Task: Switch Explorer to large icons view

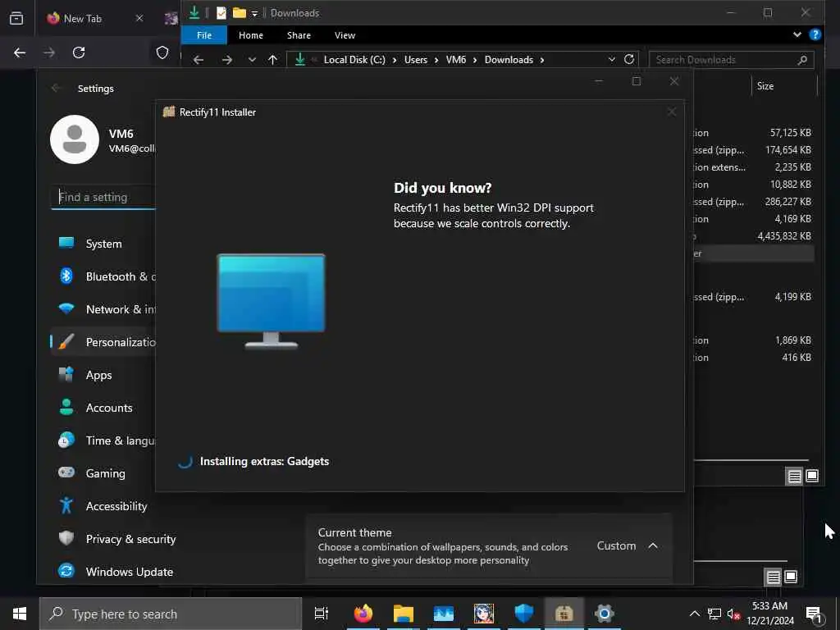Action: pos(812,476)
